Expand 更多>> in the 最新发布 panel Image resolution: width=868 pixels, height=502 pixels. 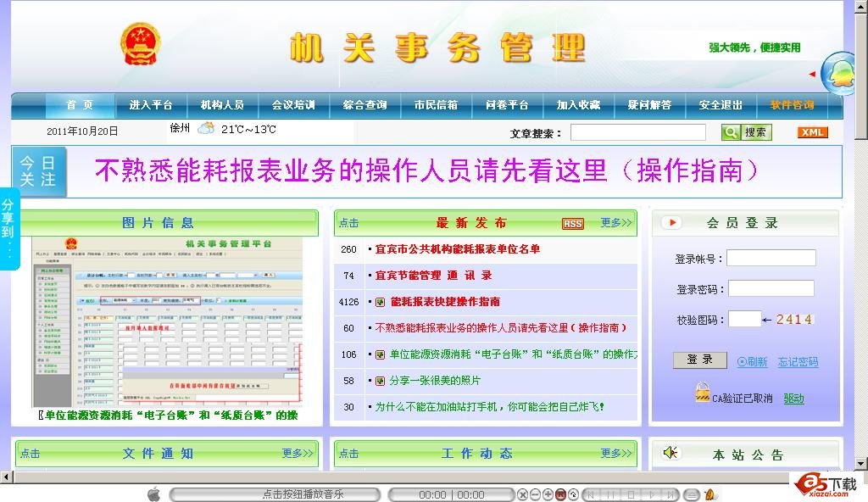(x=616, y=223)
